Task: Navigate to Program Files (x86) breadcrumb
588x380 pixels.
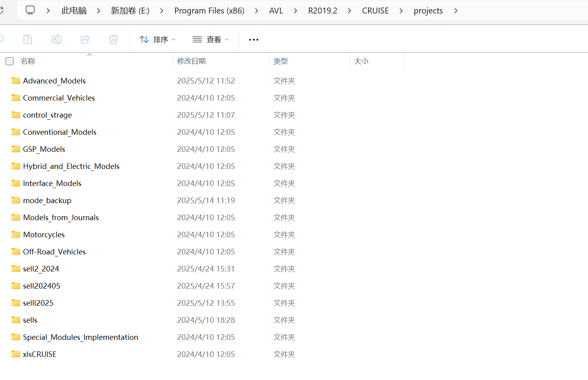Action: 209,11
